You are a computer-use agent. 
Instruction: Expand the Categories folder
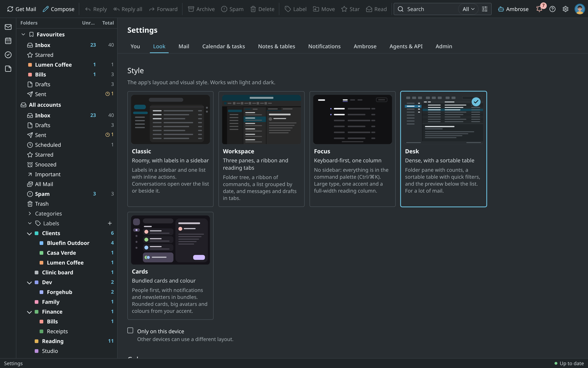pyautogui.click(x=30, y=213)
